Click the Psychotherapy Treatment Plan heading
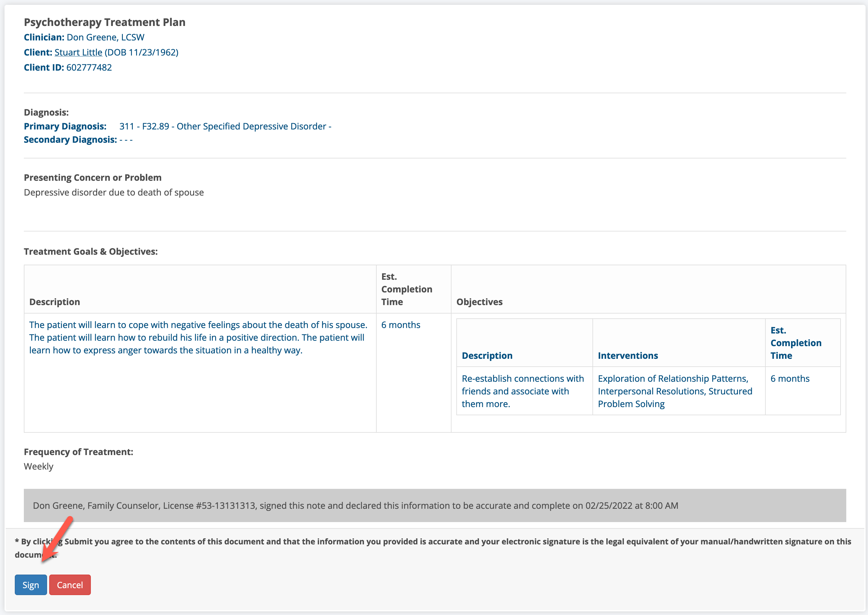Viewport: 868px width, 615px height. click(104, 22)
